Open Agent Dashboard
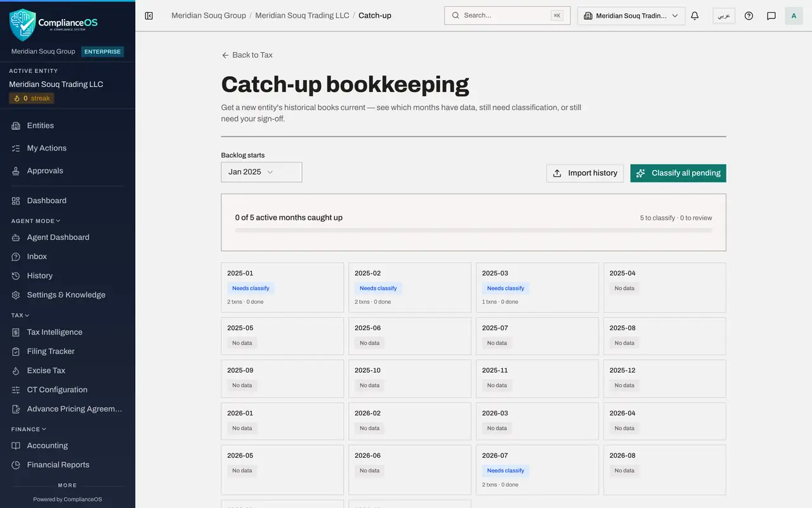This screenshot has height=508, width=812. tap(67, 237)
